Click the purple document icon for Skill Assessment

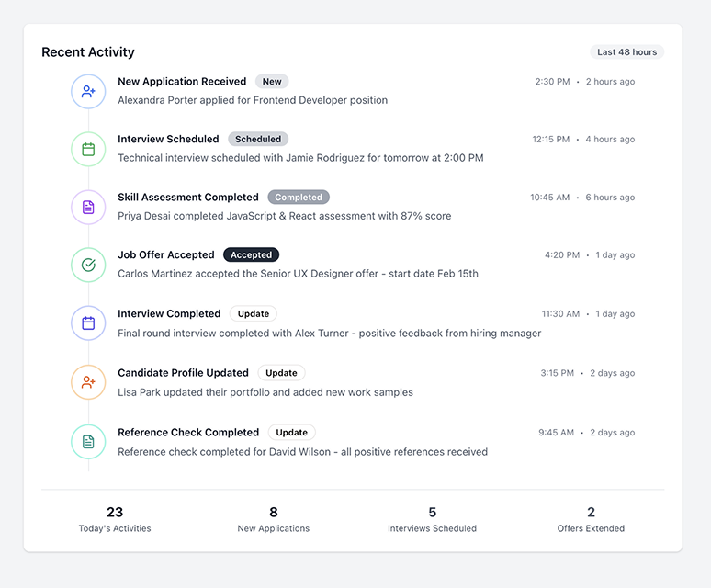(x=88, y=208)
